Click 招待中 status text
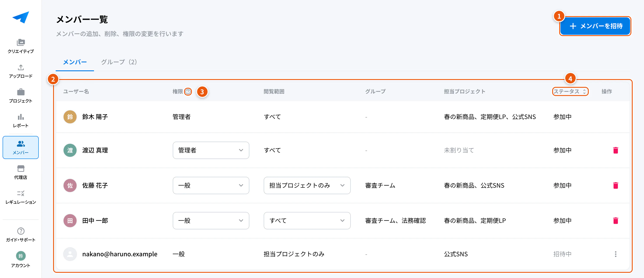Viewport: 644px width, 278px height. [562, 254]
